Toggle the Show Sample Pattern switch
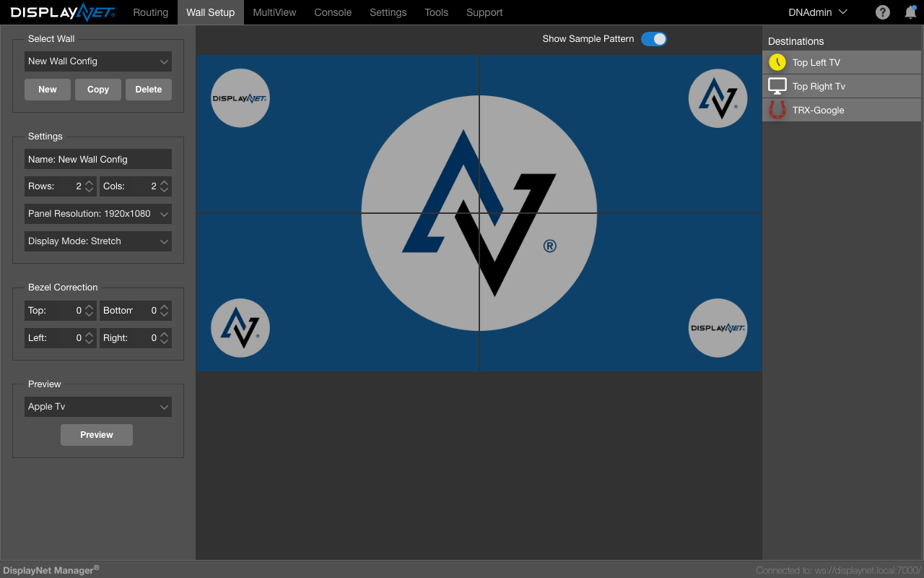The height and width of the screenshot is (578, 924). (x=654, y=39)
